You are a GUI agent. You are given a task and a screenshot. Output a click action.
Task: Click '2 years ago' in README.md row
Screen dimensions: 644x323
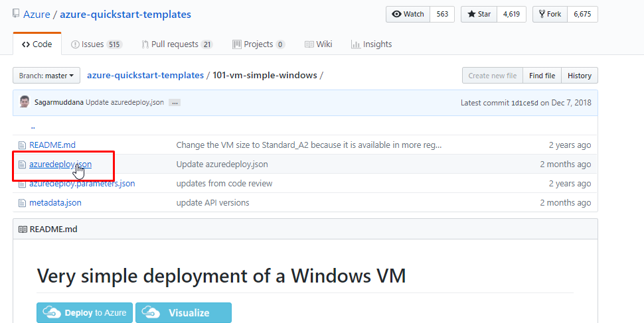[570, 145]
